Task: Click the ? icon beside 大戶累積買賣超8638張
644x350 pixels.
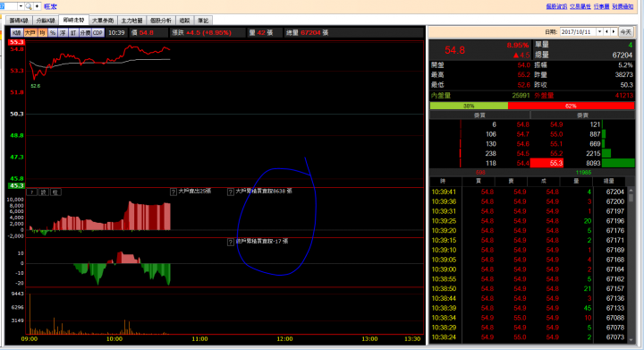Action: tap(231, 192)
